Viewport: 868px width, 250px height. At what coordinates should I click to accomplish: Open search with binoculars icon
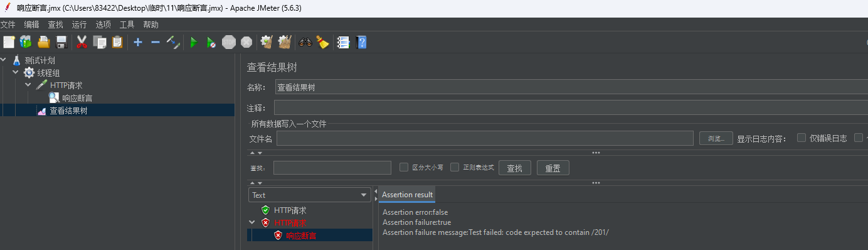pos(305,42)
